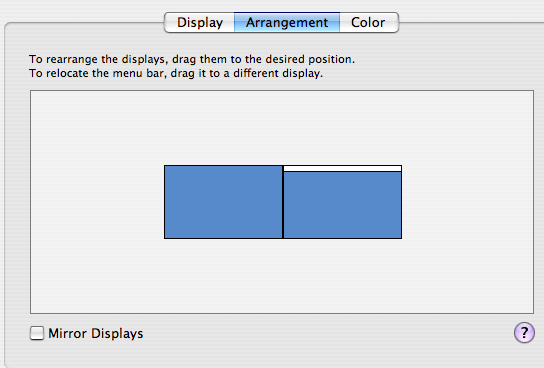Select the Arrangement tab
544x368 pixels.
287,23
